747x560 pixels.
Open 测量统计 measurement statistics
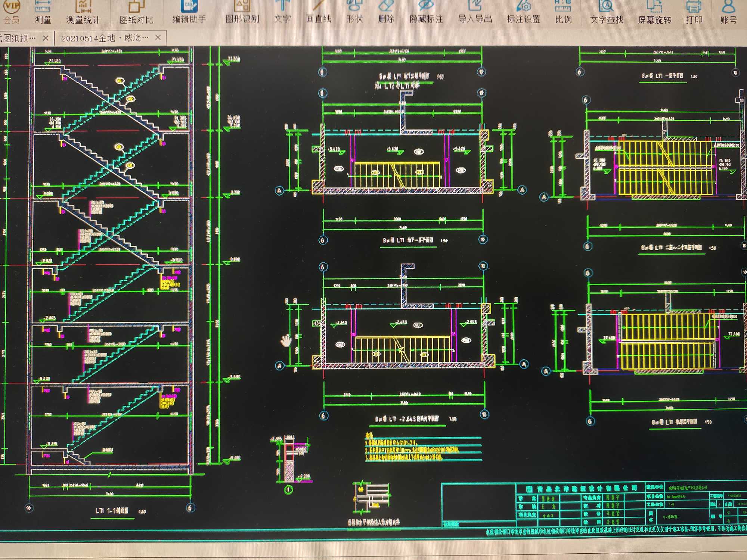point(83,12)
